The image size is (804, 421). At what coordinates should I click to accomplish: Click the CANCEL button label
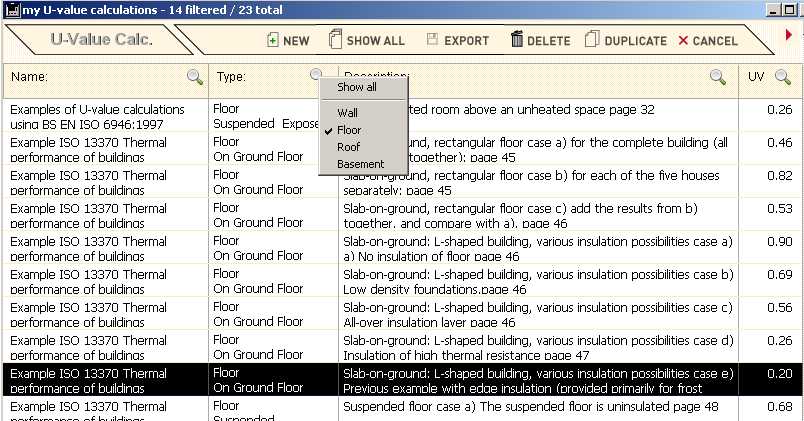point(715,41)
